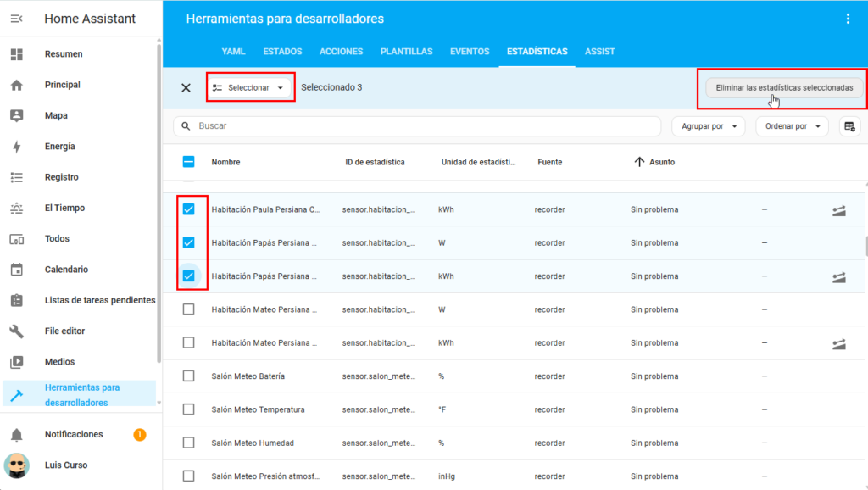Switch to the PLANTILLAS tab
This screenshot has width=868, height=490.
[x=406, y=52]
